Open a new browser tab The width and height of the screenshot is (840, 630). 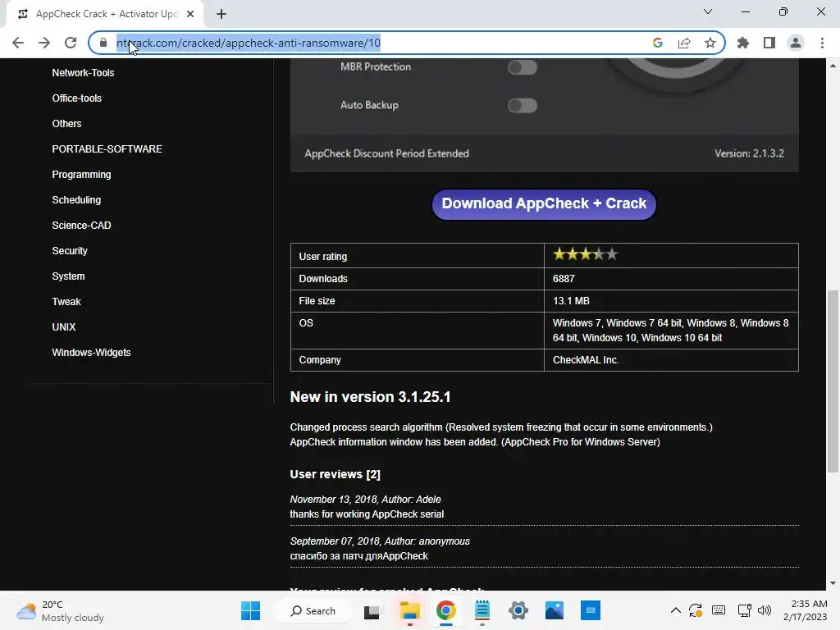click(x=221, y=14)
